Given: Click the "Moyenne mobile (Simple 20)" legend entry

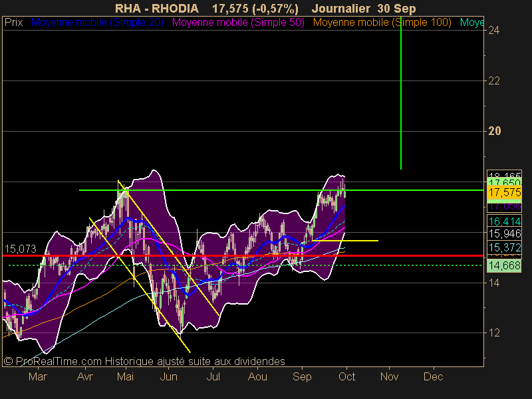Looking at the screenshot, I should click(x=97, y=23).
